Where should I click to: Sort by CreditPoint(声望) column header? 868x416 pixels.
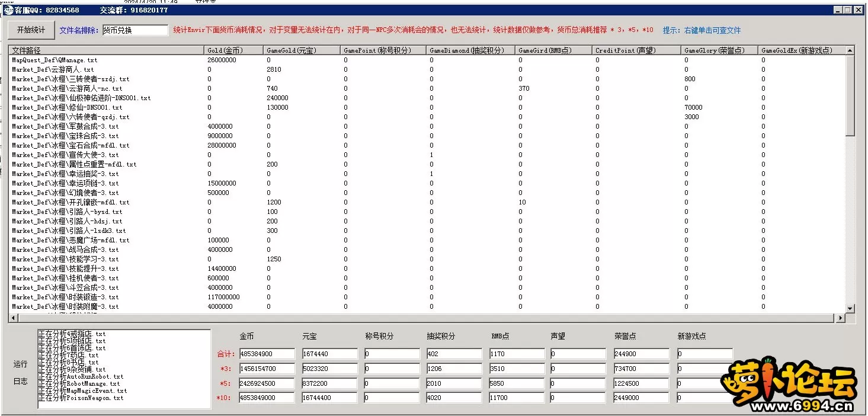pos(637,51)
